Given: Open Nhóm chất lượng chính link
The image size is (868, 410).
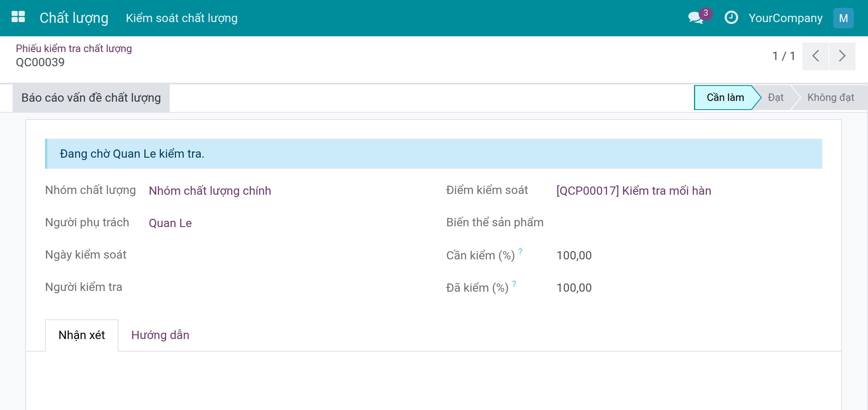Looking at the screenshot, I should click(210, 191).
